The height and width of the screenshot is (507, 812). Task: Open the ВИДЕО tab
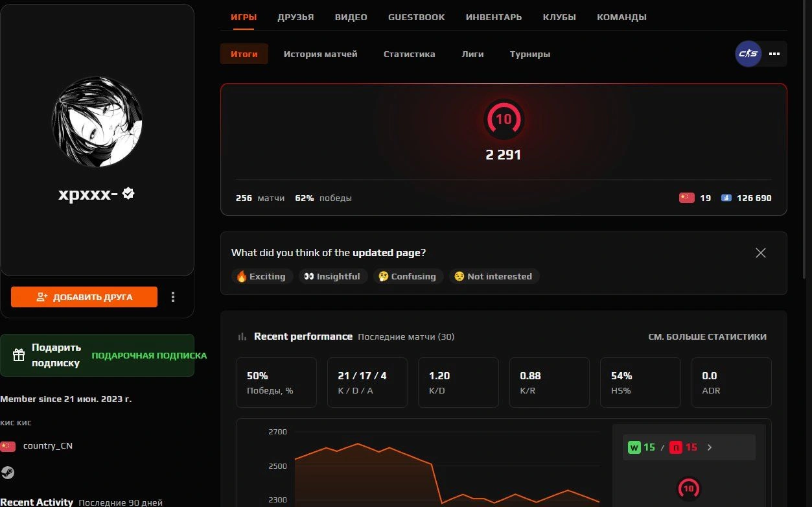tap(351, 18)
